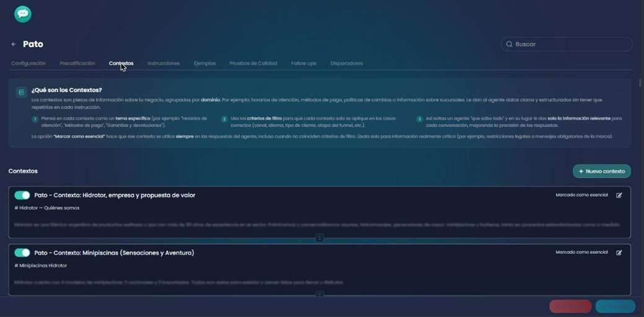This screenshot has width=644, height=317.
Task: Click '# Minipiscinas Hidrotor' text
Action: pos(41,266)
